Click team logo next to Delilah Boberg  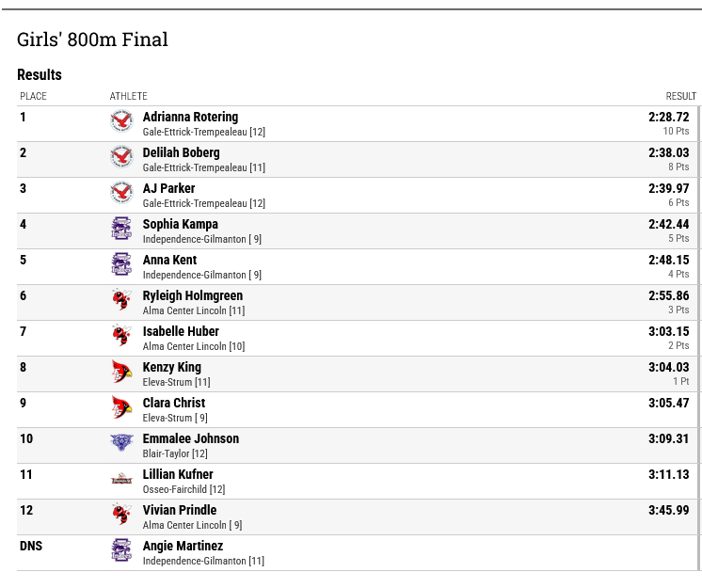click(121, 156)
